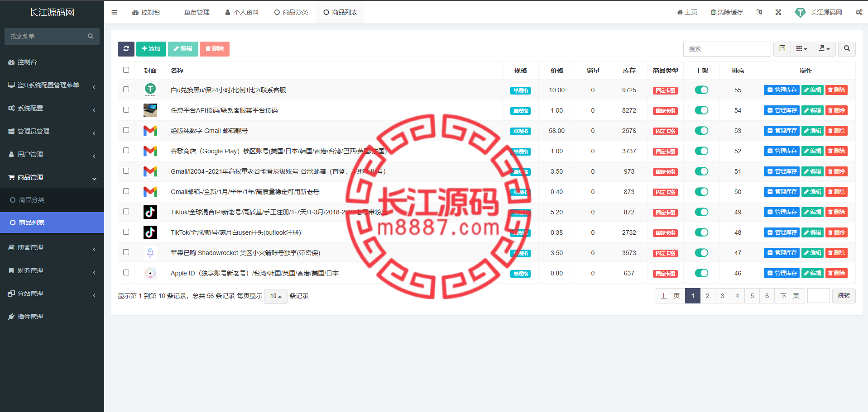
Task: Go to page 3 in pagination
Action: click(x=722, y=296)
